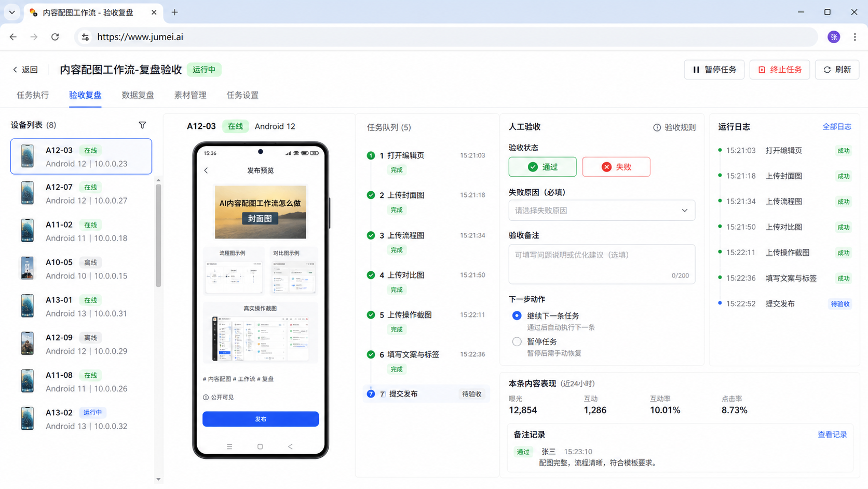The width and height of the screenshot is (868, 489).
Task: Click task 5 上传操作截图 check icon
Action: click(371, 315)
